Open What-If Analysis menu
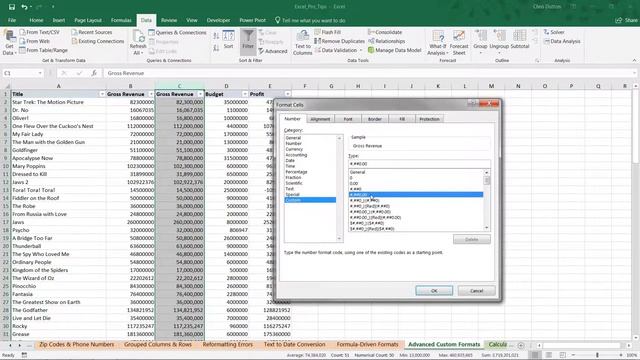This screenshot has height=360, width=640. click(x=438, y=43)
